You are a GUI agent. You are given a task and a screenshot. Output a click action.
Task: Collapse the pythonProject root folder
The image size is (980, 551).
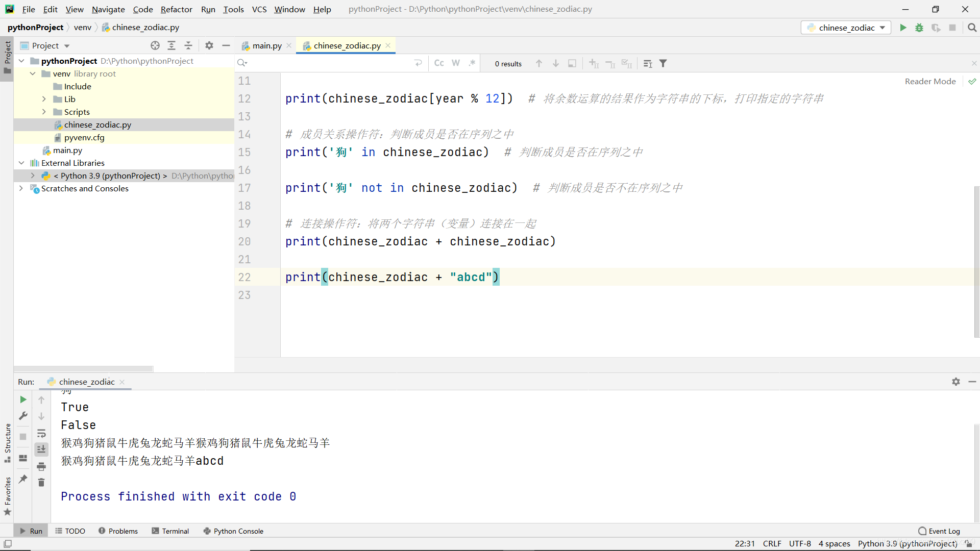pyautogui.click(x=21, y=61)
